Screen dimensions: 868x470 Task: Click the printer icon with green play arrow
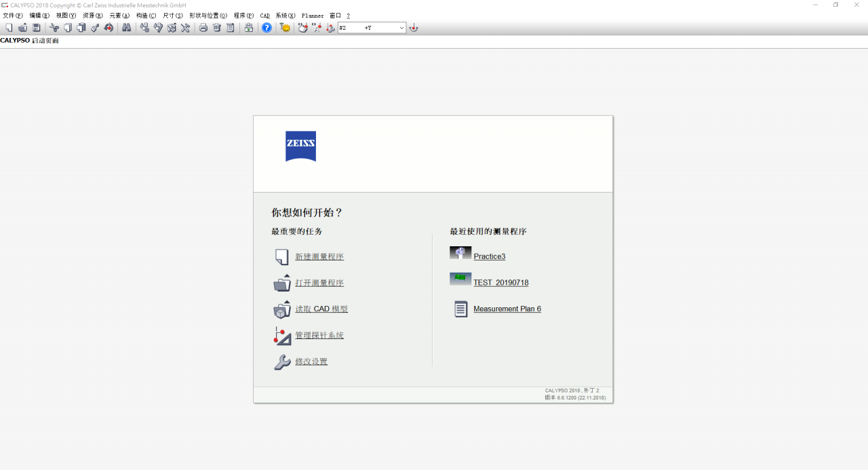pos(249,28)
